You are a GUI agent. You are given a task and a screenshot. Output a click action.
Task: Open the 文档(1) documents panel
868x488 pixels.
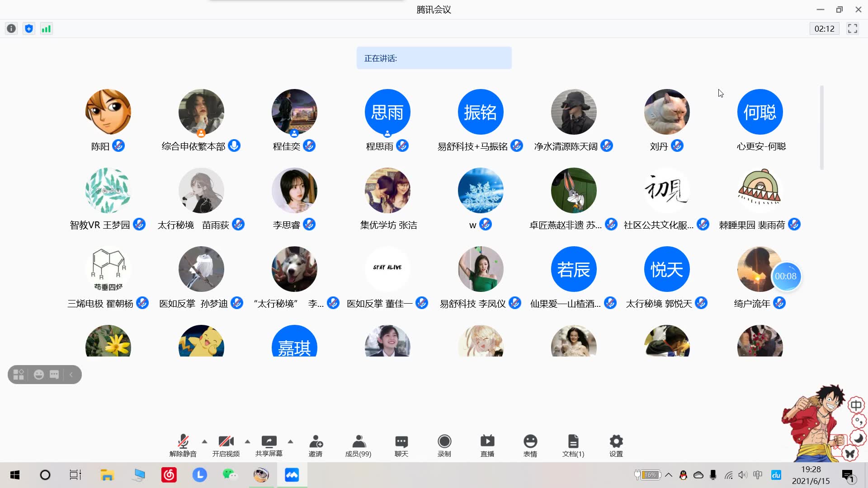pyautogui.click(x=573, y=446)
